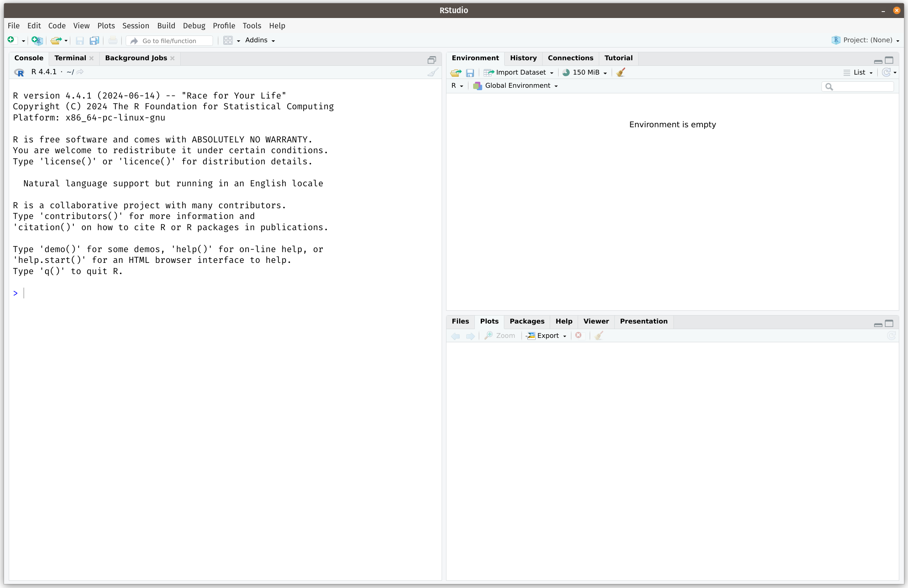The height and width of the screenshot is (588, 908).
Task: Close the Background Jobs tab
Action: 172,58
